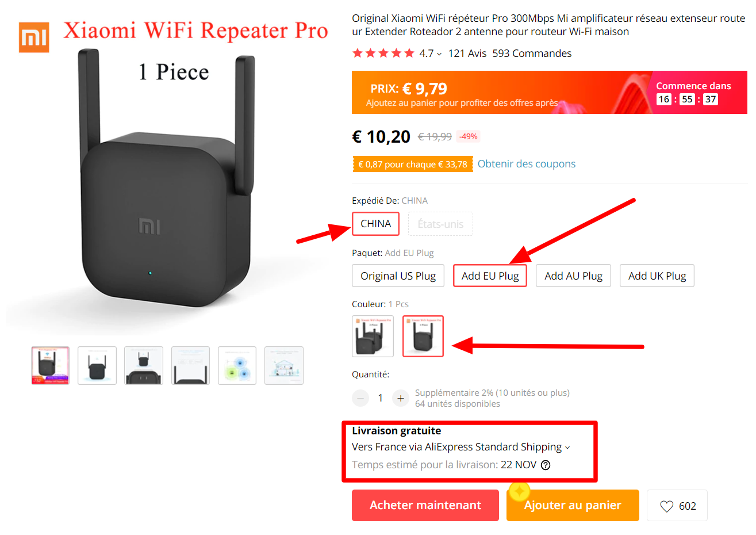Choose the Add UK Plug option

(x=657, y=276)
